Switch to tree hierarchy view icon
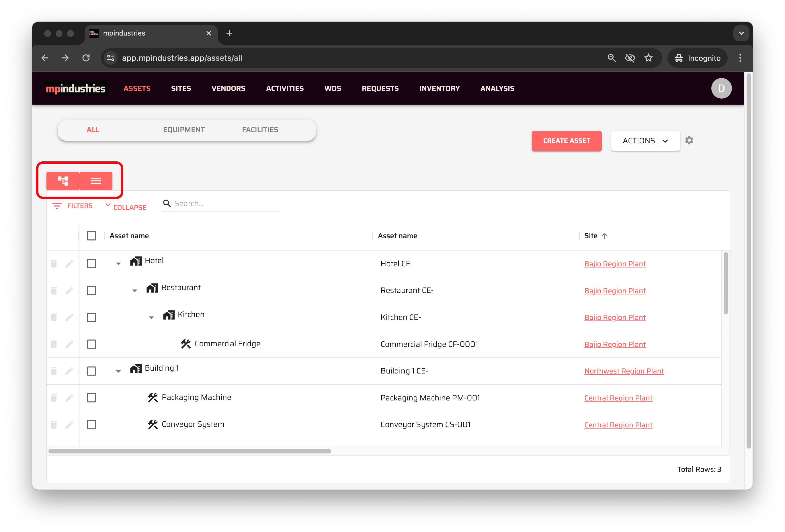This screenshot has width=785, height=532. [63, 181]
